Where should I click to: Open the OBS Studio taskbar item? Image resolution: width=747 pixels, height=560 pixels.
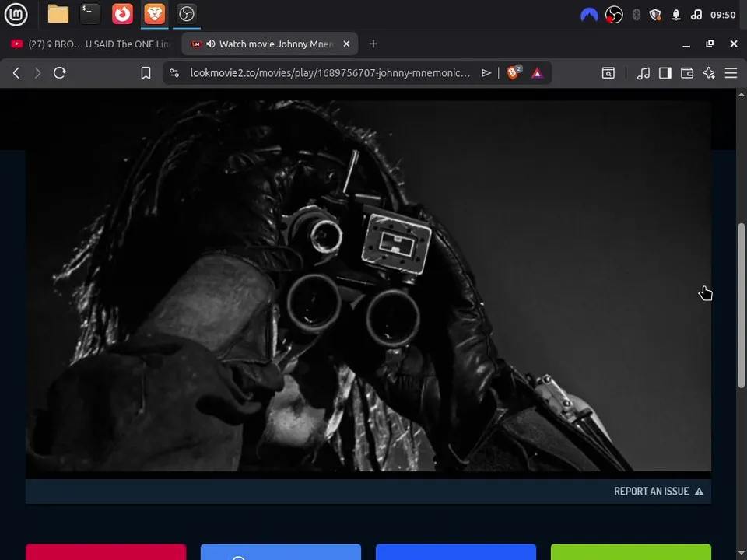tap(186, 14)
